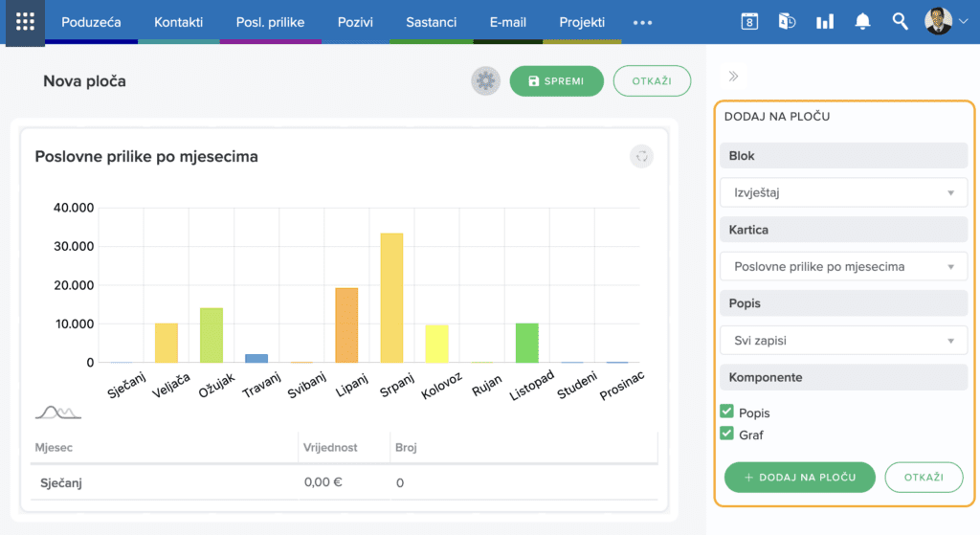Image resolution: width=980 pixels, height=535 pixels.
Task: Switch to the Projekti tab
Action: pos(582,22)
